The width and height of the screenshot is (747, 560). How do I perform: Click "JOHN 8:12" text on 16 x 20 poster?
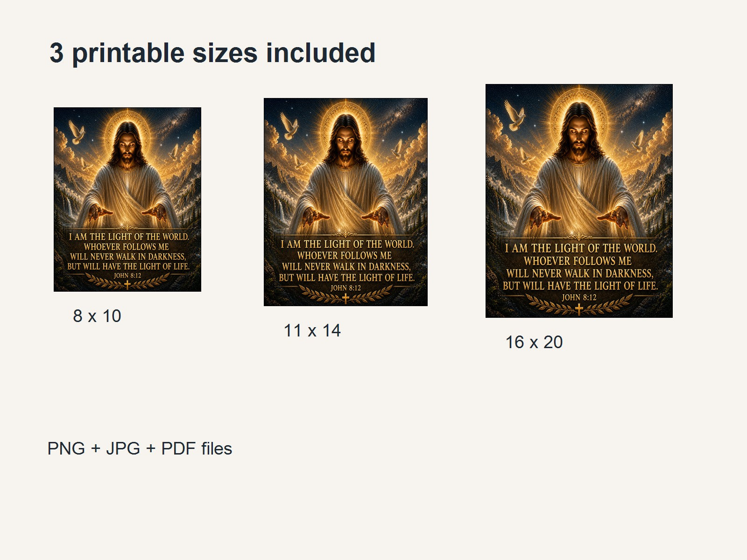click(579, 297)
